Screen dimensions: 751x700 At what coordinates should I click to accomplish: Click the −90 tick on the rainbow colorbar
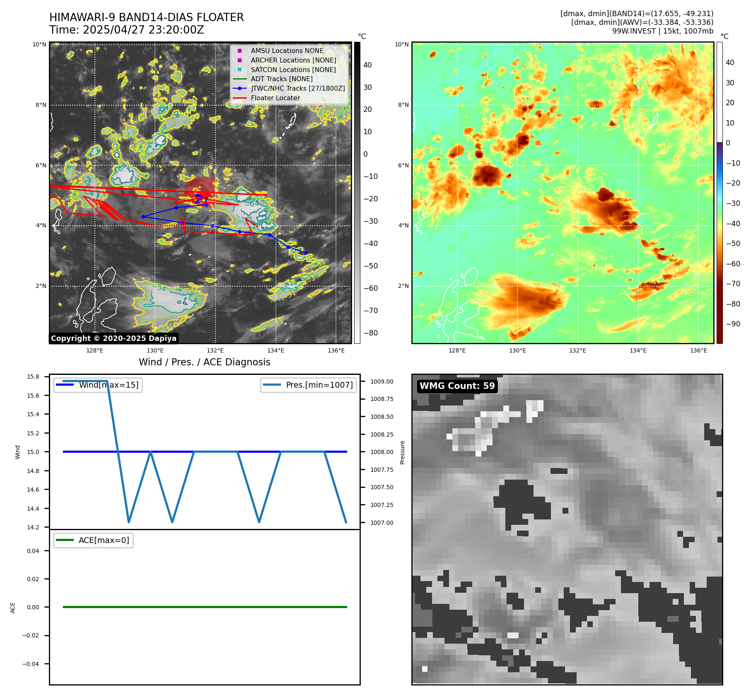click(733, 323)
